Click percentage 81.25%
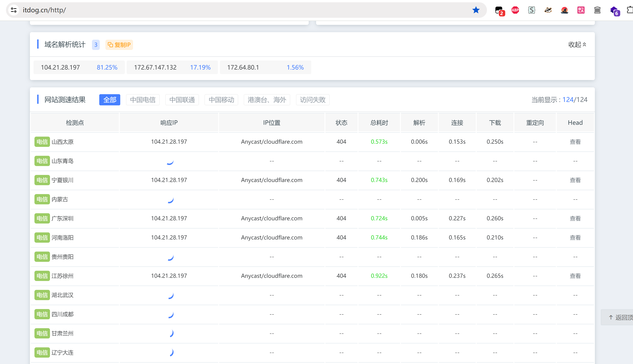The width and height of the screenshot is (633, 364). click(x=107, y=67)
